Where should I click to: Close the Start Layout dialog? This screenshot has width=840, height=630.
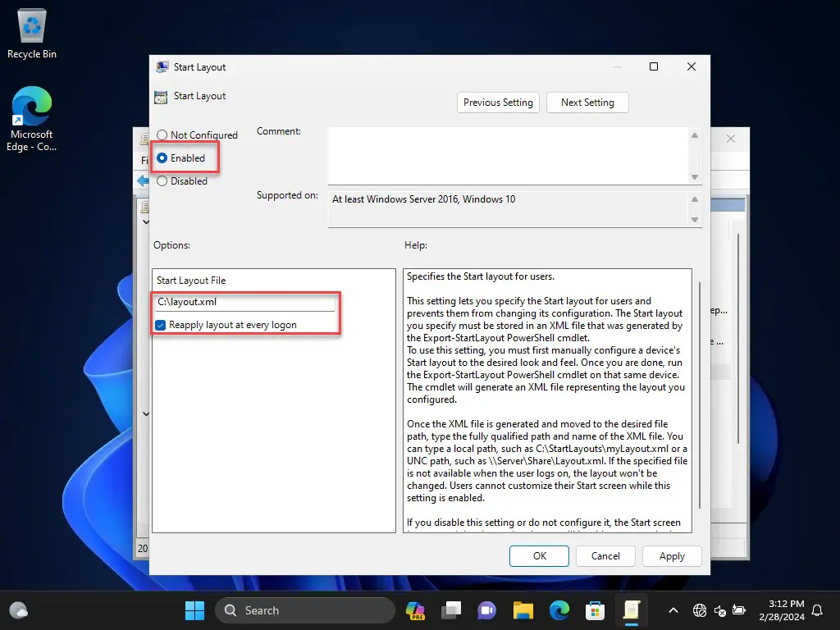(692, 66)
